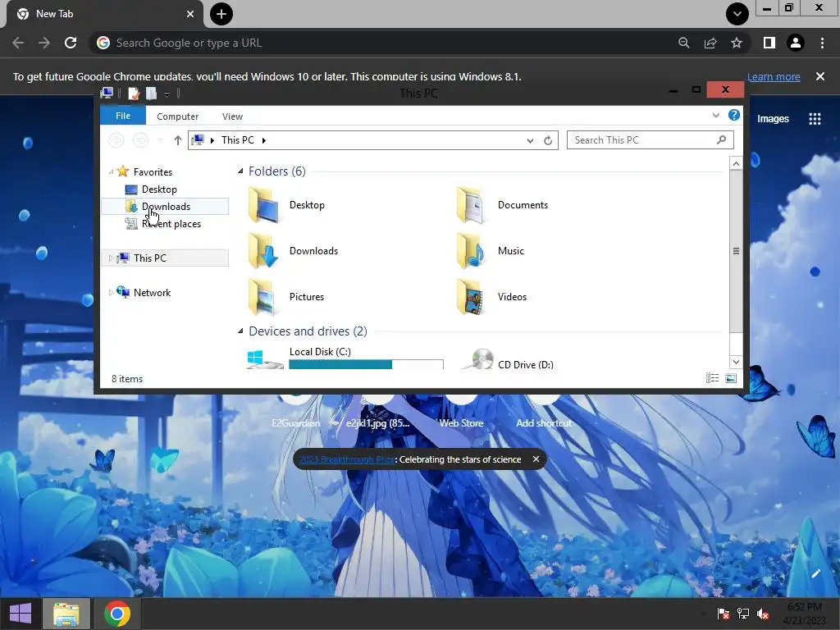The width and height of the screenshot is (840, 630).
Task: Open Google apps grid
Action: click(x=815, y=119)
